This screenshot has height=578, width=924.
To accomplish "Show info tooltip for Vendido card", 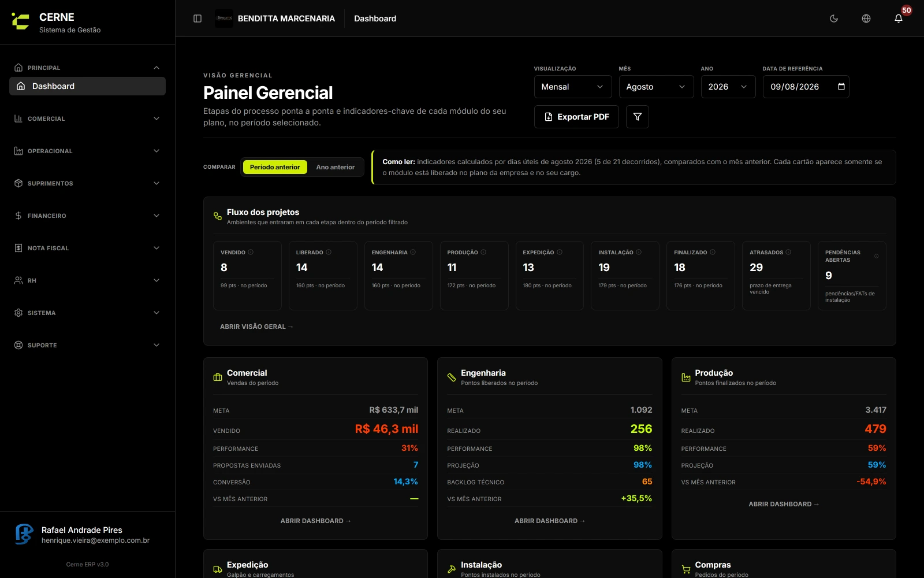I will click(251, 252).
